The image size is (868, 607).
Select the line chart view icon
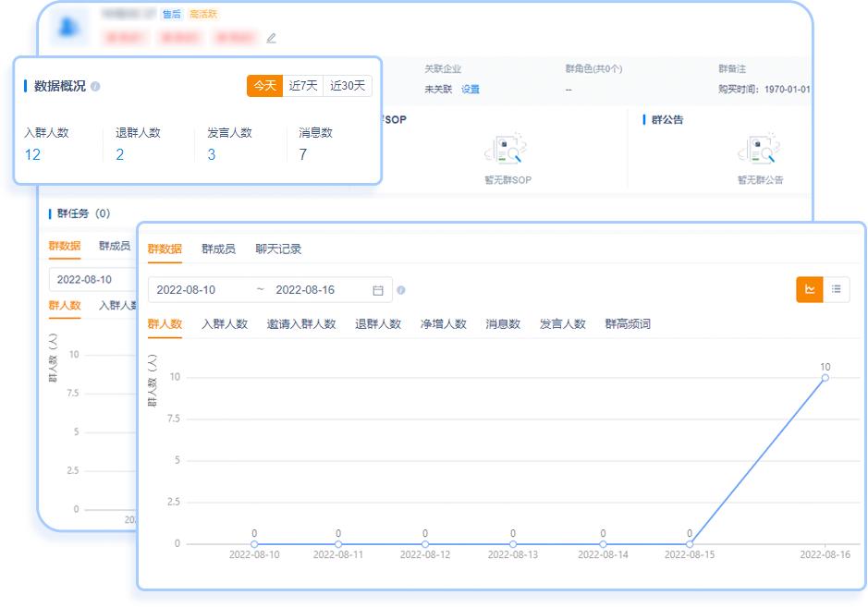pyautogui.click(x=810, y=289)
